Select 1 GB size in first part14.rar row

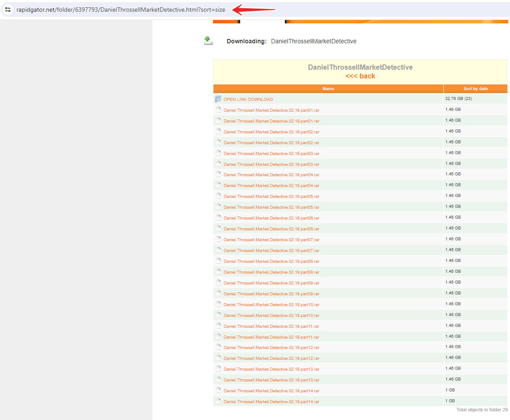(450, 390)
